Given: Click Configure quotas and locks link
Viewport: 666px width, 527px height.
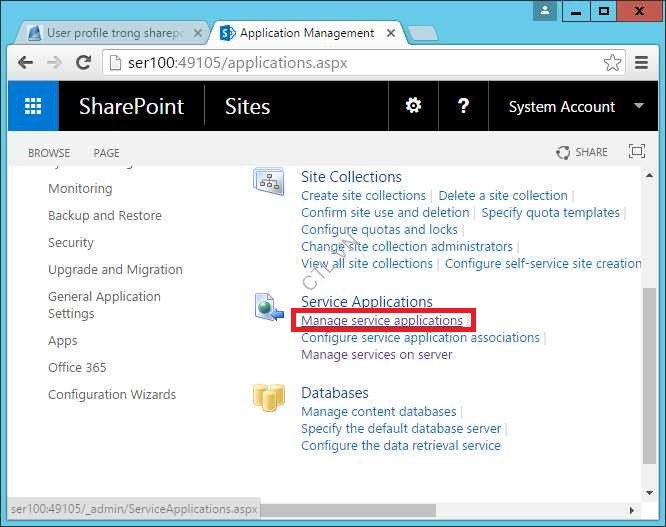Looking at the screenshot, I should [379, 230].
